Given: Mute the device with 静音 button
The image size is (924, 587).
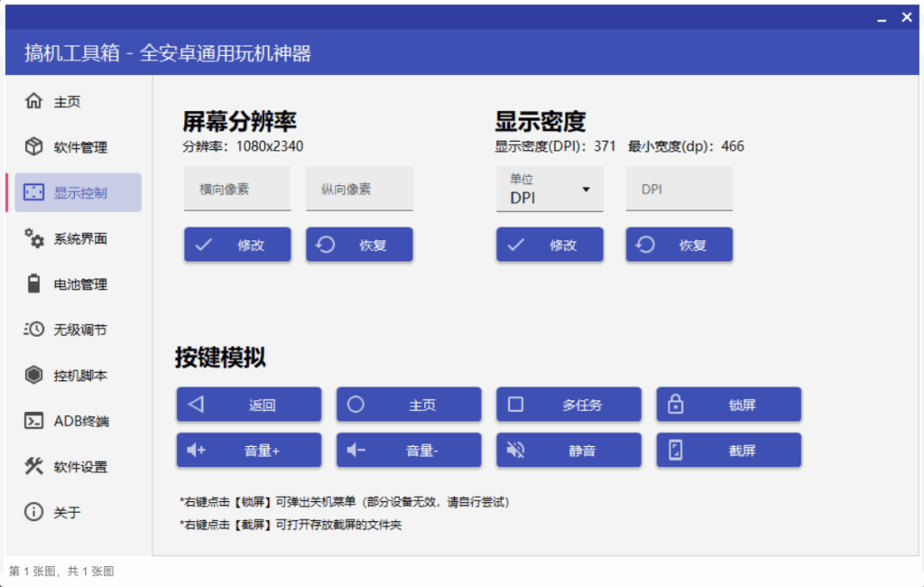Looking at the screenshot, I should point(568,450).
